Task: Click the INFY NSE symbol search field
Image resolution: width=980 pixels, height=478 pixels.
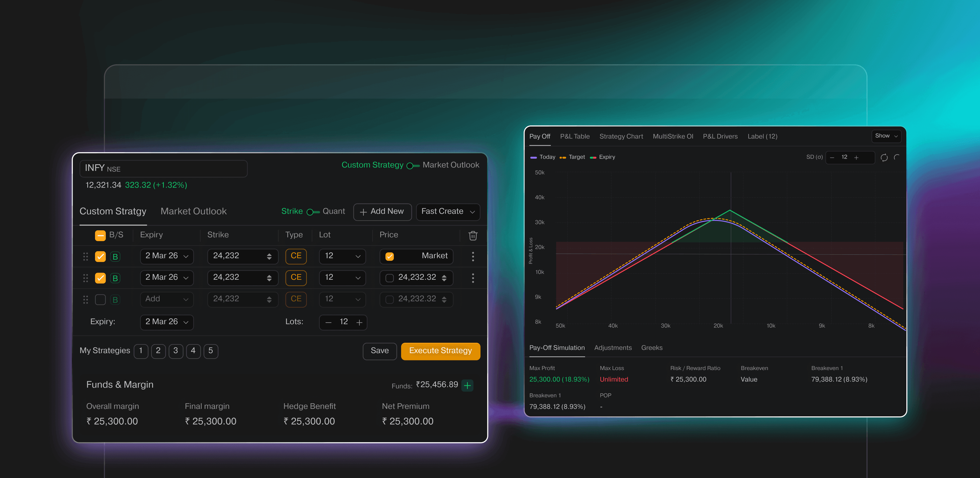Action: pyautogui.click(x=164, y=169)
